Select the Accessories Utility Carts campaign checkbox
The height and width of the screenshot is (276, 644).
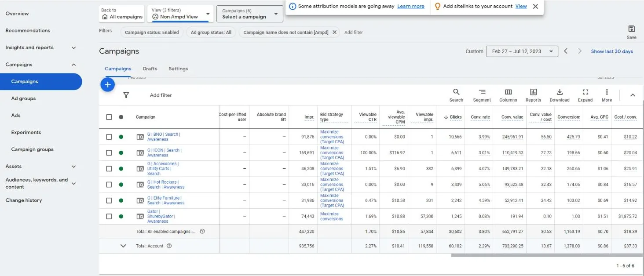[109, 169]
